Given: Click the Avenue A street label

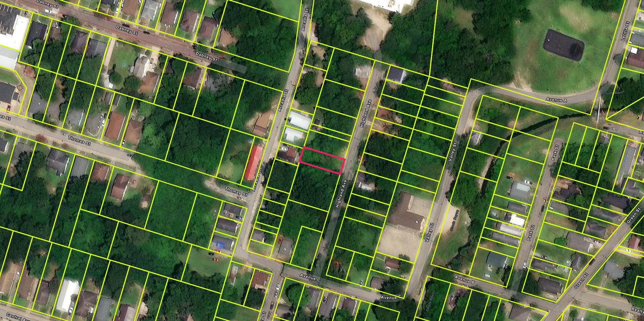Looking at the screenshot, I should pyautogui.click(x=556, y=100).
